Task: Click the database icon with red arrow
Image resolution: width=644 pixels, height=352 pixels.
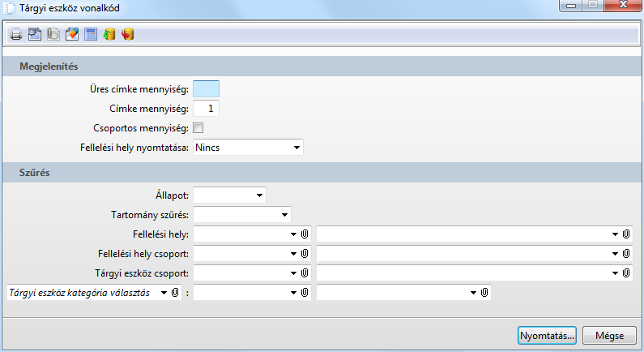Action: [x=128, y=34]
